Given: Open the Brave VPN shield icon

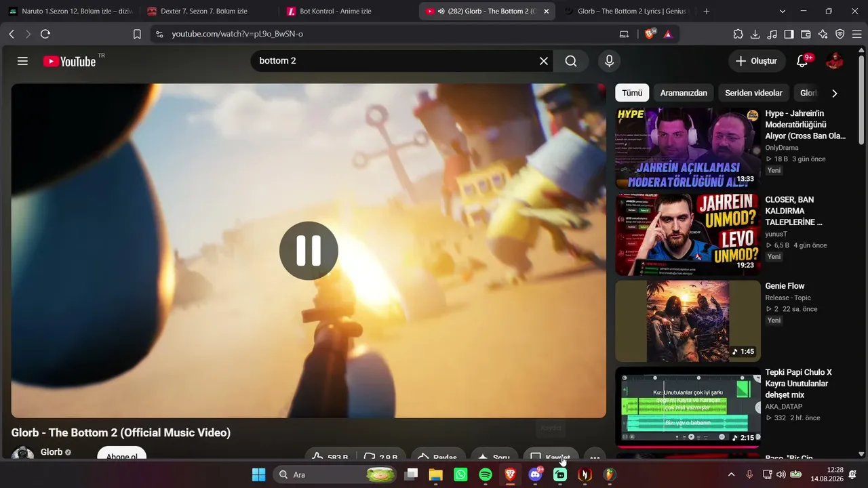Looking at the screenshot, I should pos(840,34).
